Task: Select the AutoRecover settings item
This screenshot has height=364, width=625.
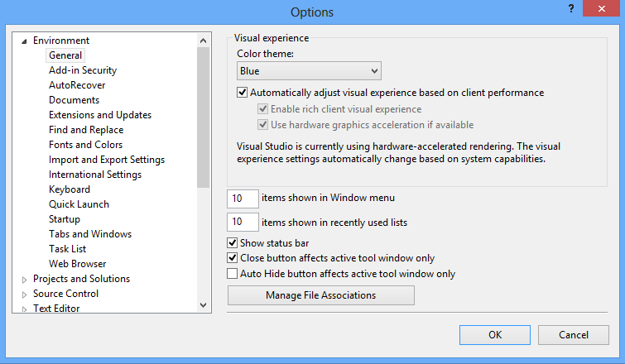Action: tap(77, 85)
